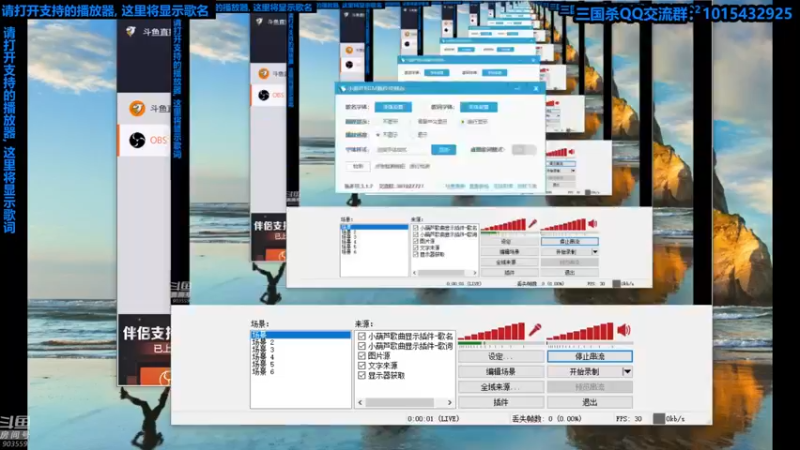Open 全域来源... in the large OBS panel
Viewport: 800px width, 450px height.
point(501,387)
